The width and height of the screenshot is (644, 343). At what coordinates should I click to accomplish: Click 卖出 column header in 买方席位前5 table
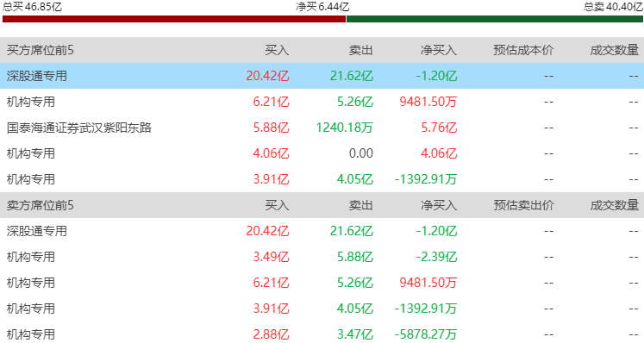pyautogui.click(x=361, y=50)
